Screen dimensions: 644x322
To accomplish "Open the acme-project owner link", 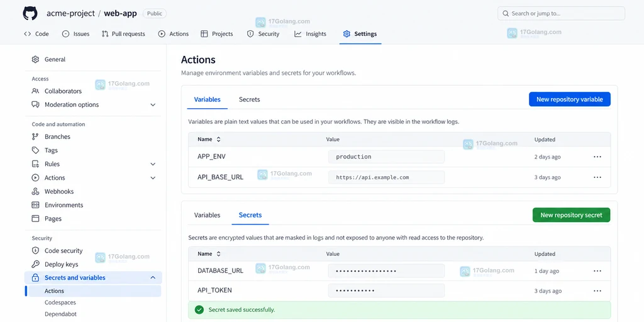I will point(70,13).
